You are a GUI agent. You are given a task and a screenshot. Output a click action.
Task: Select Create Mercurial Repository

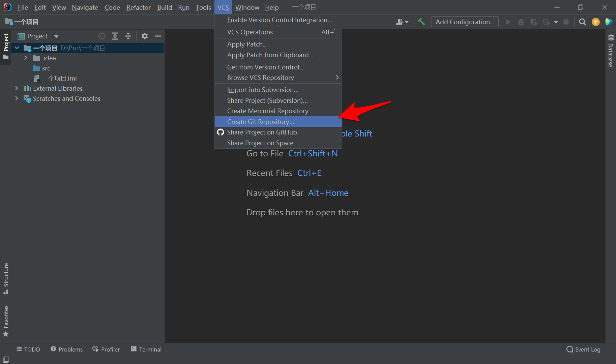[x=278, y=111]
